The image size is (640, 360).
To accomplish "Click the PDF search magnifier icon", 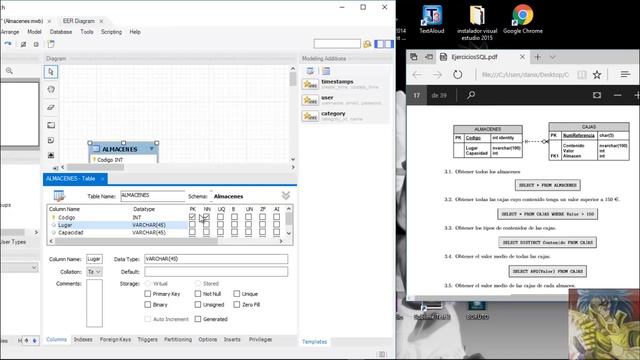I will [471, 95].
